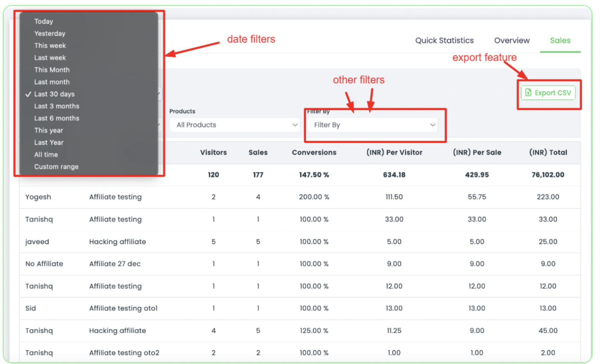
Task: Choose Last 3 months date range
Action: pos(57,106)
